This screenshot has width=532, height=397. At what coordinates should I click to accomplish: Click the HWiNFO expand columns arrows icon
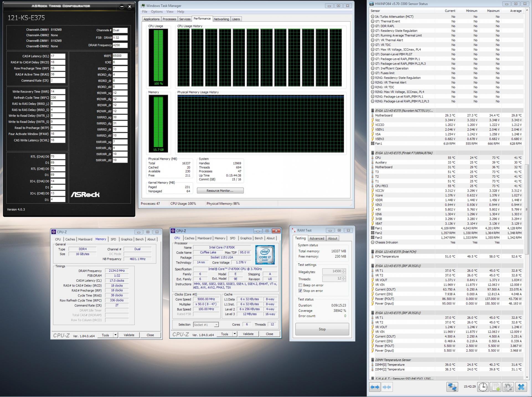375,387
